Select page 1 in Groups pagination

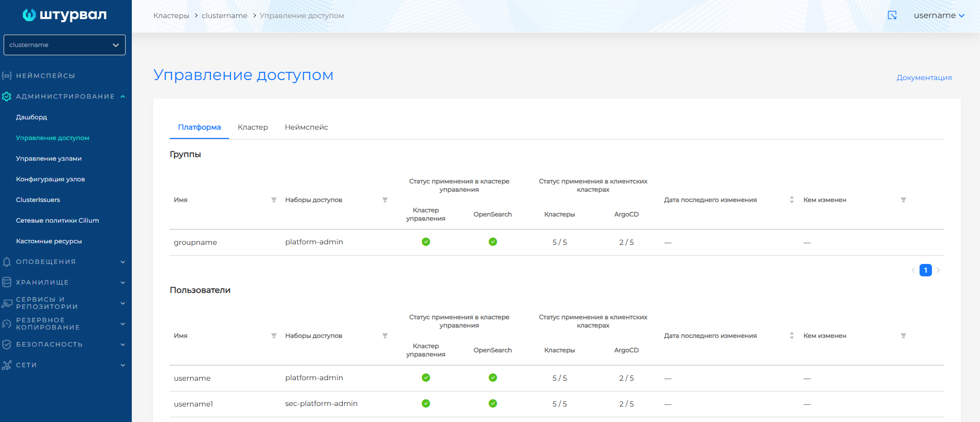925,270
